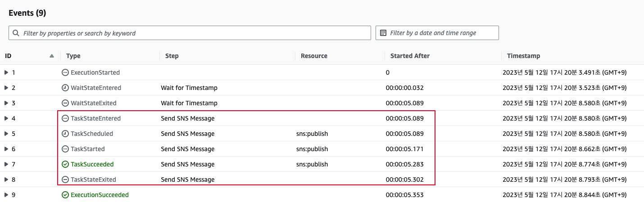Click the ExecutionStarted status icon
Viewport: 644px width, 202px height.
click(65, 72)
